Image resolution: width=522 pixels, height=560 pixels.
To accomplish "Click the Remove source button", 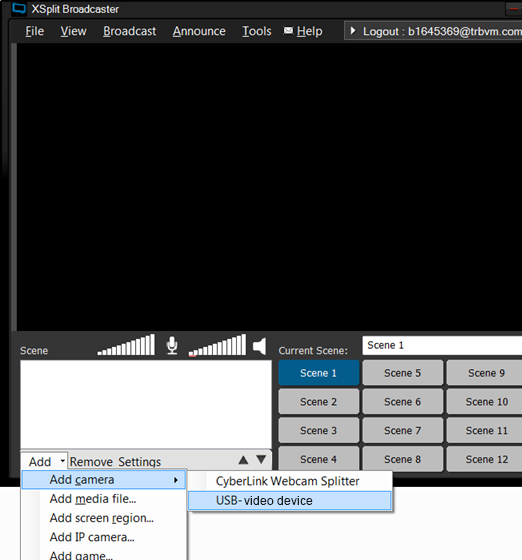I will click(91, 462).
